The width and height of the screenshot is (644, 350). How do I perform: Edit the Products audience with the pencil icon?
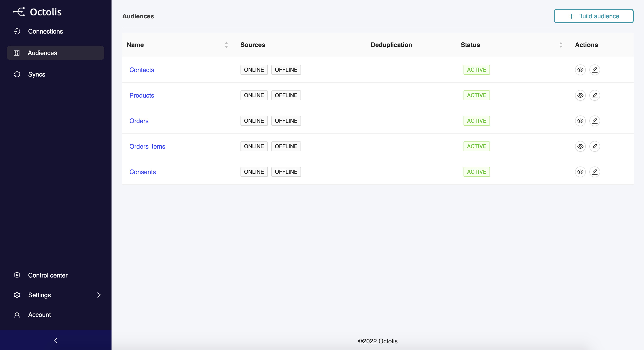coord(595,95)
